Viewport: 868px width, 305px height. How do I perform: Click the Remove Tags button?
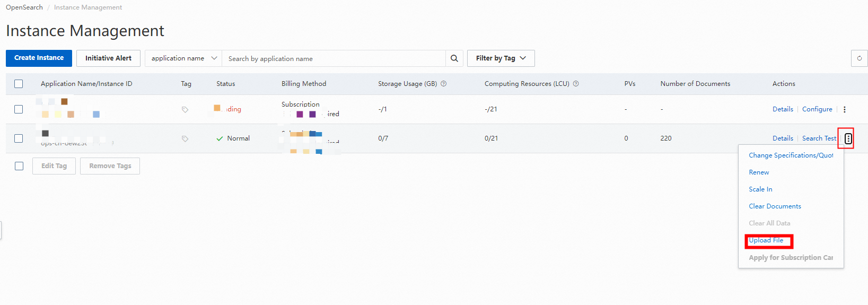110,166
